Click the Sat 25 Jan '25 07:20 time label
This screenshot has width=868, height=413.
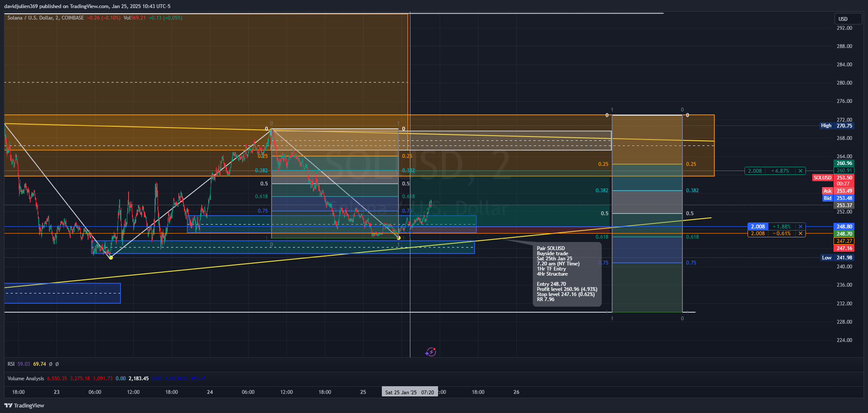pyautogui.click(x=410, y=392)
